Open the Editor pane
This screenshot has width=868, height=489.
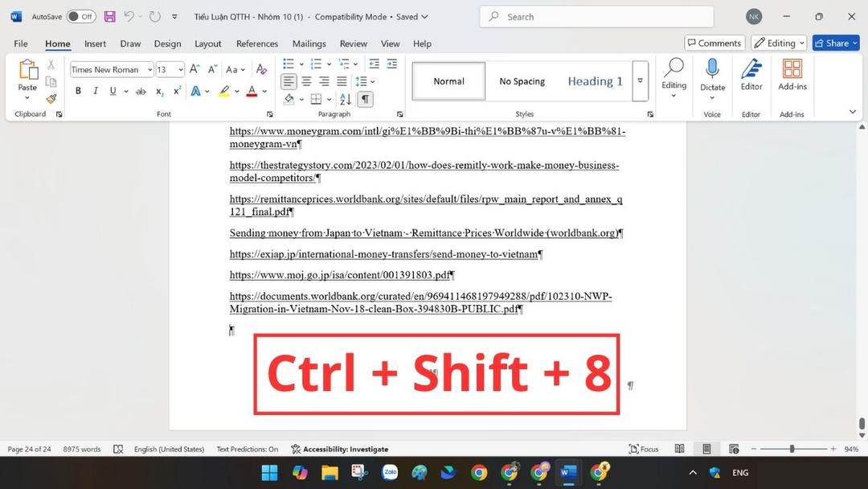[751, 76]
